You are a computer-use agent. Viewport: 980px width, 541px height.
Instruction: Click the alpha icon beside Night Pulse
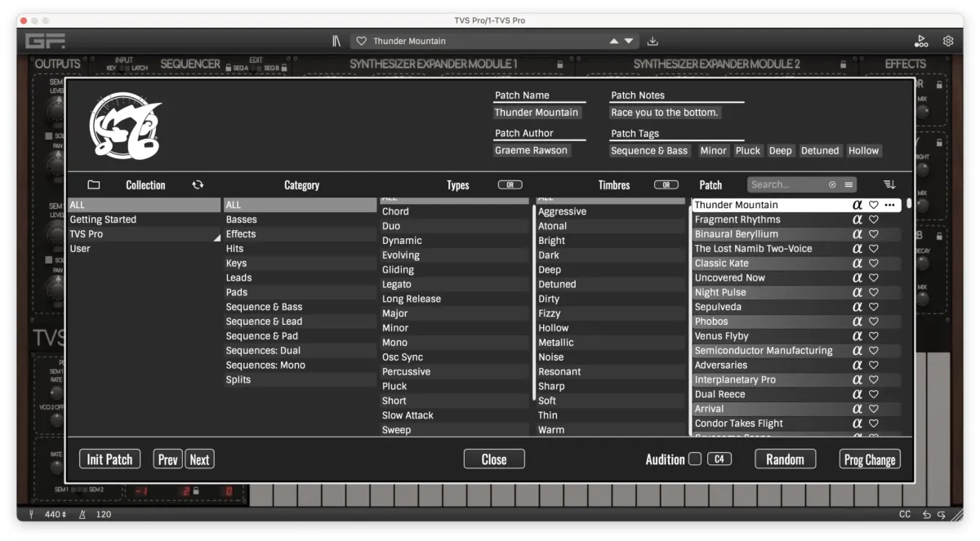857,292
